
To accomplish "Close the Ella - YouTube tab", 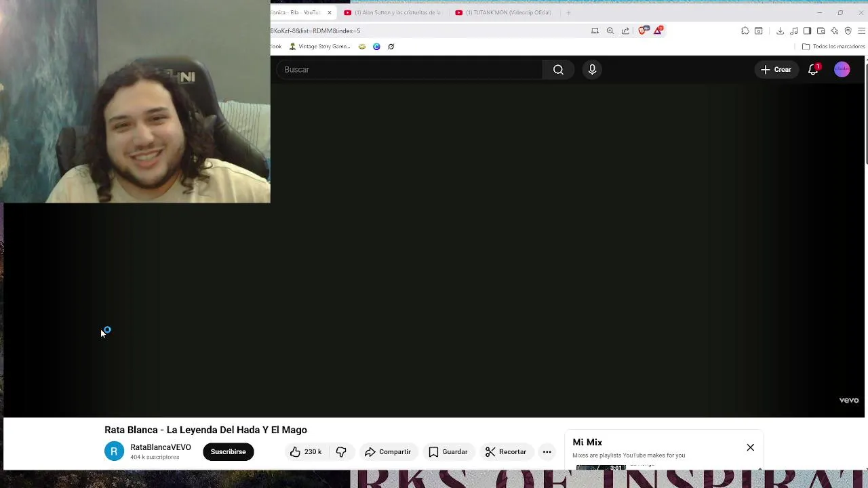I will 330,12.
